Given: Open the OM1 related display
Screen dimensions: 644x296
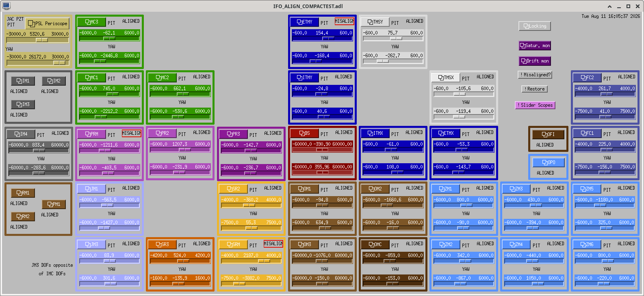Looking at the screenshot, I should pyautogui.click(x=304, y=189).
